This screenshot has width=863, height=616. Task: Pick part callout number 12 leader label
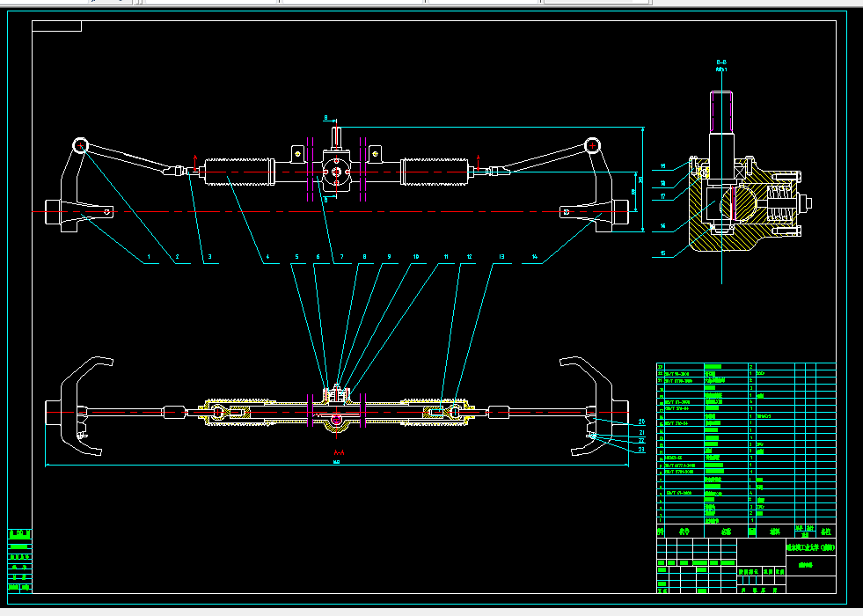[x=470, y=257]
